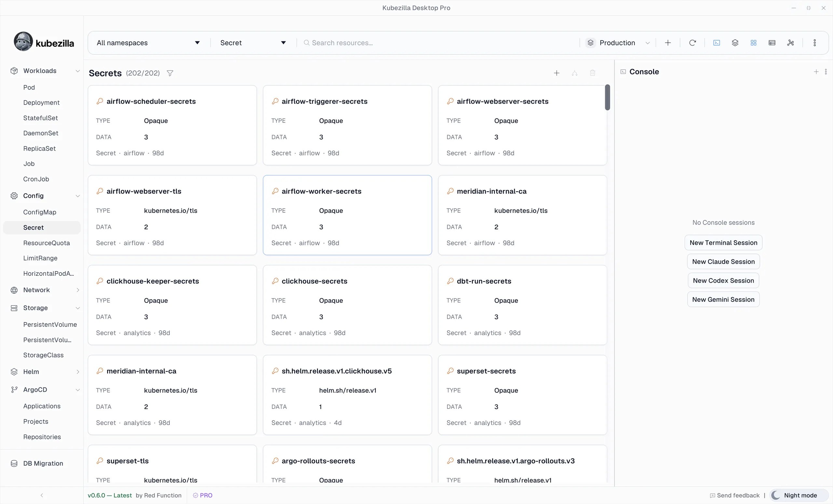
Task: Click the refresh resources icon
Action: point(692,43)
